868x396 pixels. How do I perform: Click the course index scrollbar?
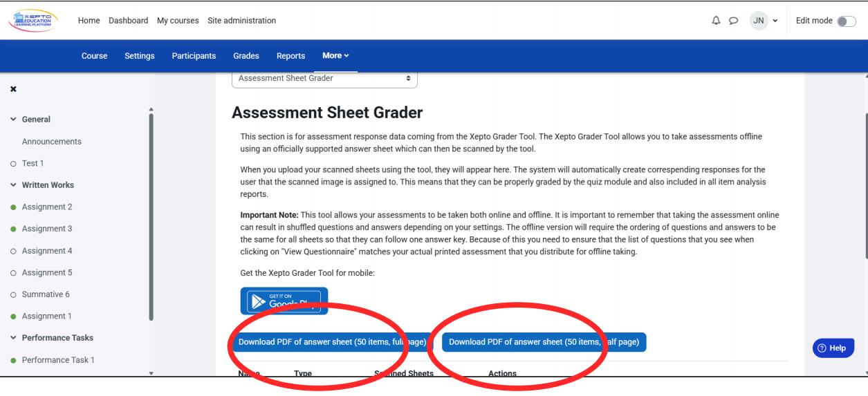[x=151, y=218]
